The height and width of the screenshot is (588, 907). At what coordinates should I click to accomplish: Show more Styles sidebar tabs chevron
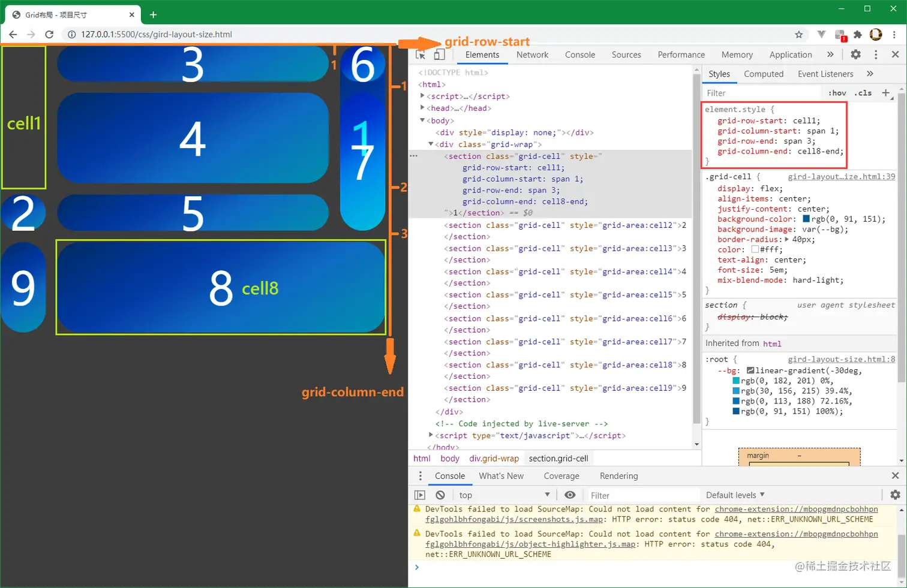870,74
